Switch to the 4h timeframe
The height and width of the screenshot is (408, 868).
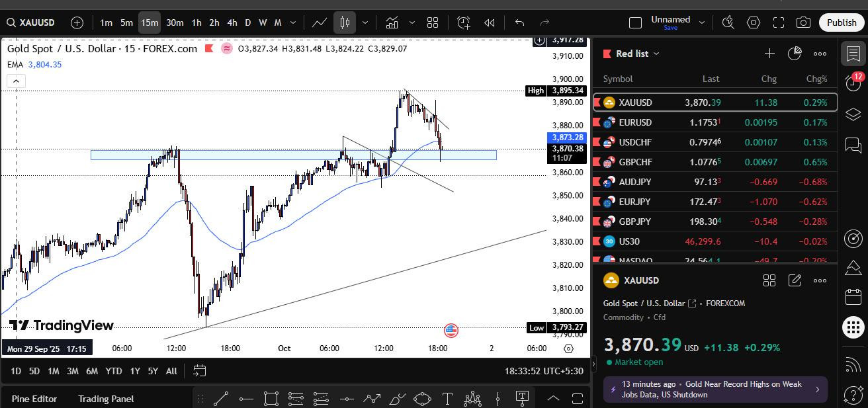click(232, 22)
